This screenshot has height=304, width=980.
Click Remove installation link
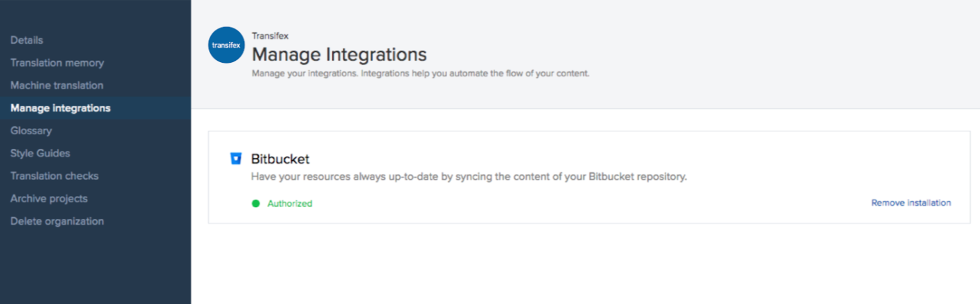click(x=911, y=203)
